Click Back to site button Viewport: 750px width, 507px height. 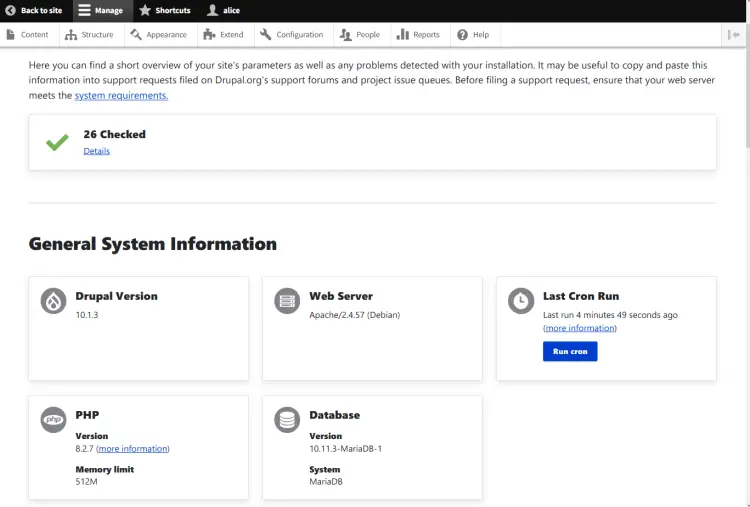tap(34, 10)
